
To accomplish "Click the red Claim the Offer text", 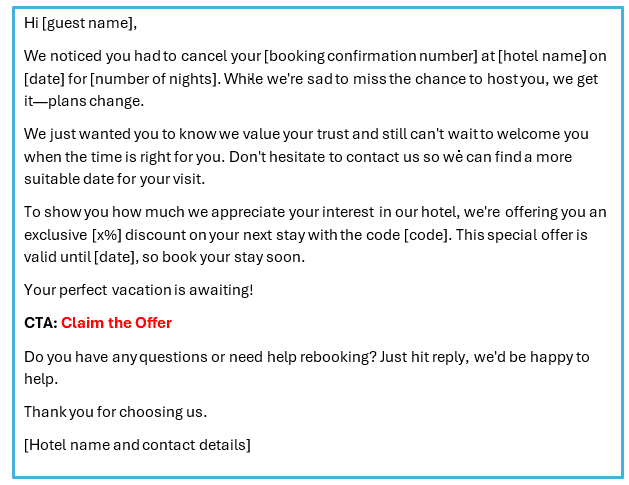I will pyautogui.click(x=116, y=323).
